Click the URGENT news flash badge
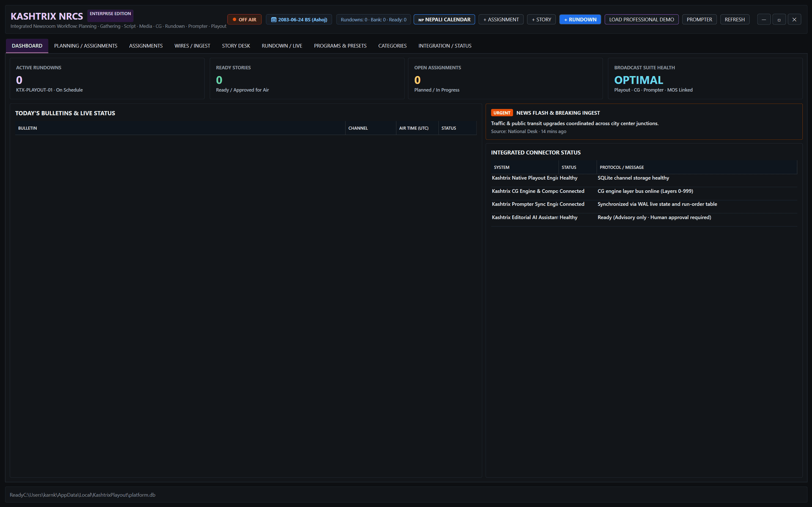The width and height of the screenshot is (812, 507). (502, 113)
